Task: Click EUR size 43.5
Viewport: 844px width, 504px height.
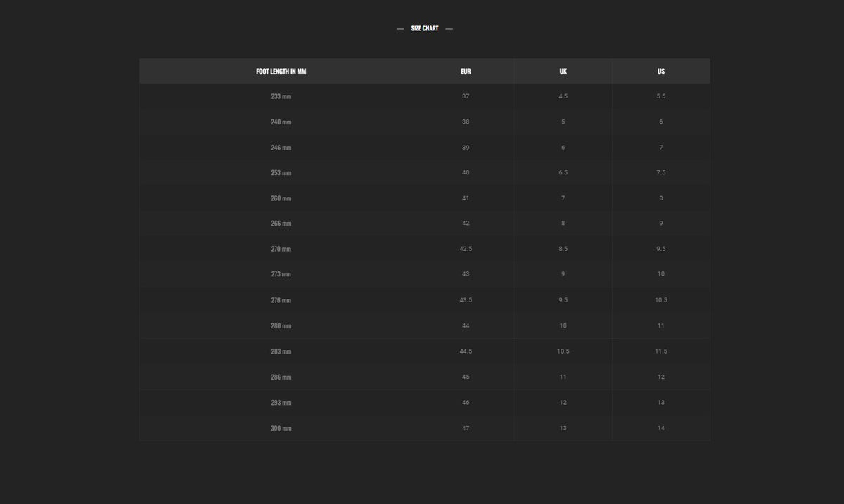Action: click(466, 299)
